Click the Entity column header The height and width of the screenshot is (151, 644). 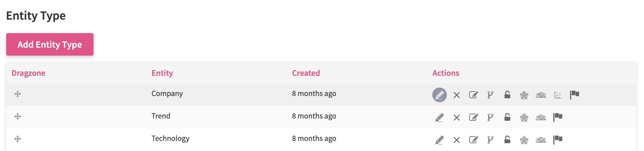coord(162,73)
